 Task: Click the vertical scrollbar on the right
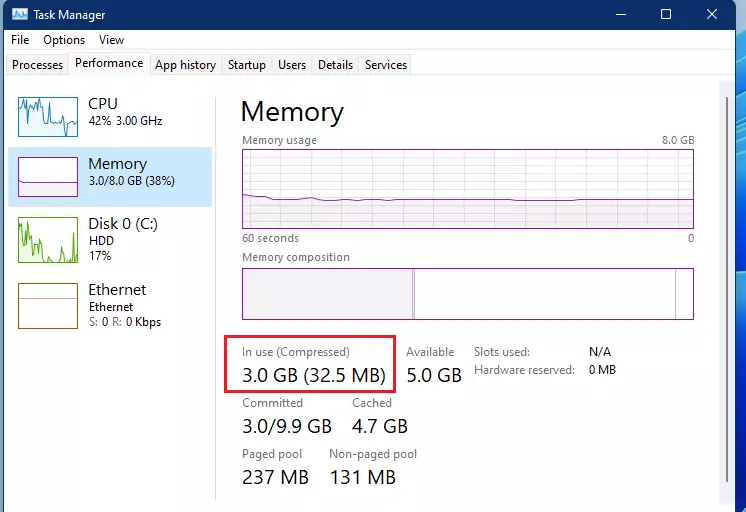[x=726, y=289]
